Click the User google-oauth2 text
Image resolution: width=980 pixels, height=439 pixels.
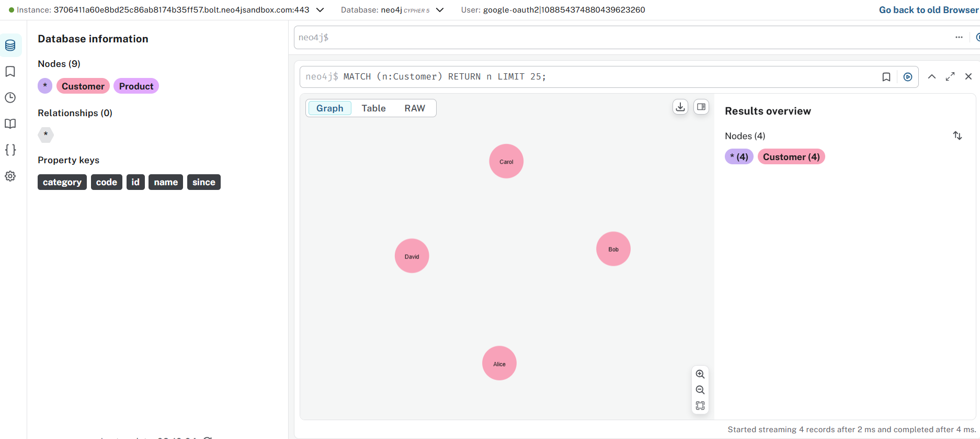553,10
